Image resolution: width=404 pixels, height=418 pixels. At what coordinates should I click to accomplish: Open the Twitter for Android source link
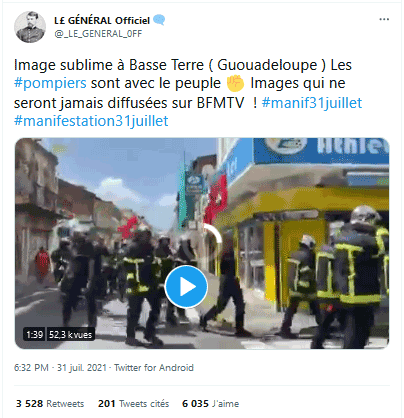(x=154, y=368)
